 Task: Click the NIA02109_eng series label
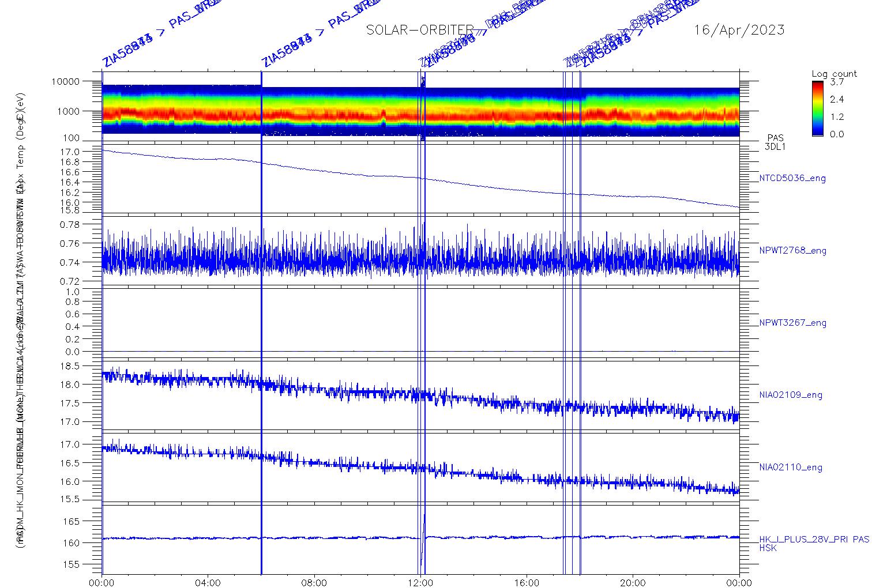coord(790,395)
